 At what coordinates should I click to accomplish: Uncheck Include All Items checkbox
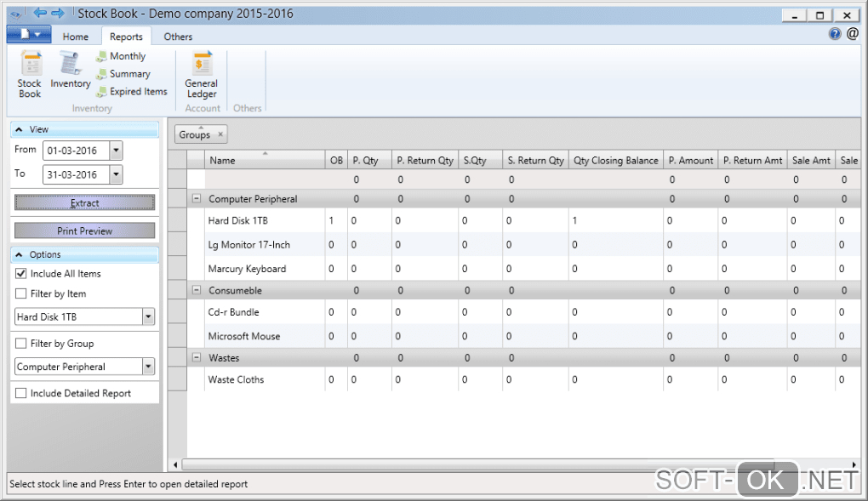pos(21,274)
